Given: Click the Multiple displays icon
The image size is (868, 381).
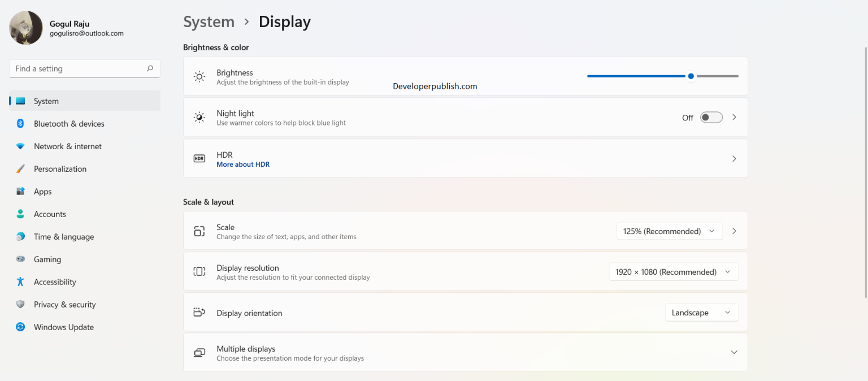Looking at the screenshot, I should [199, 352].
